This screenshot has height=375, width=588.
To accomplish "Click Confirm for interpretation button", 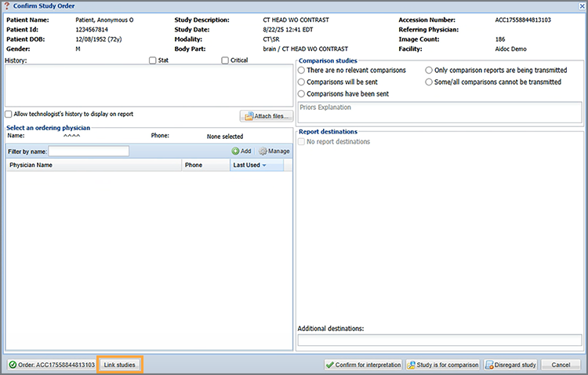I will click(364, 365).
